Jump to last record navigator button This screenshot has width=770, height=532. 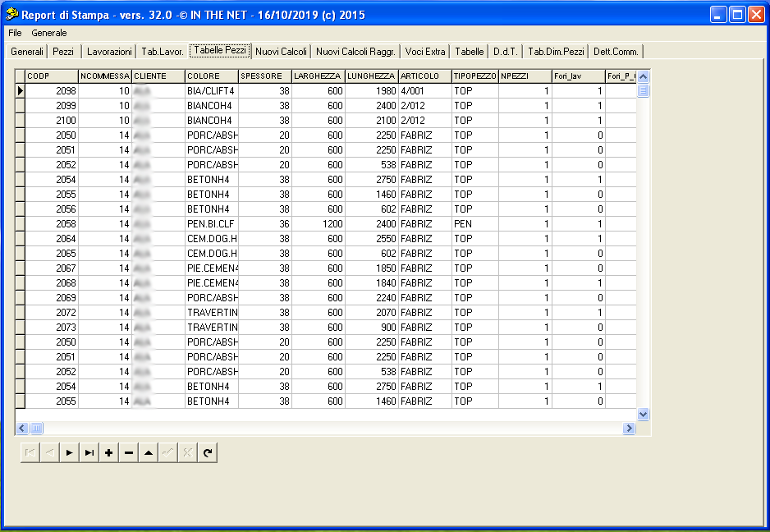point(89,452)
